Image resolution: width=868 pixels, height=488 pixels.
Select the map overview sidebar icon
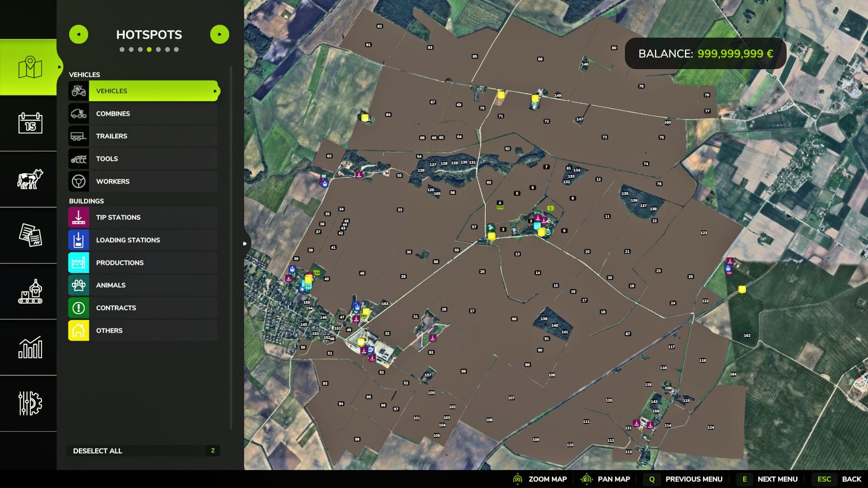pyautogui.click(x=30, y=67)
